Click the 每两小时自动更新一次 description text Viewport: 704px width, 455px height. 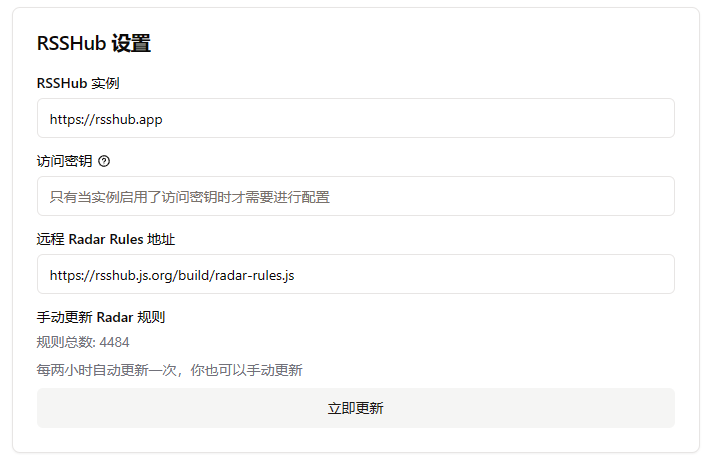pos(170,370)
